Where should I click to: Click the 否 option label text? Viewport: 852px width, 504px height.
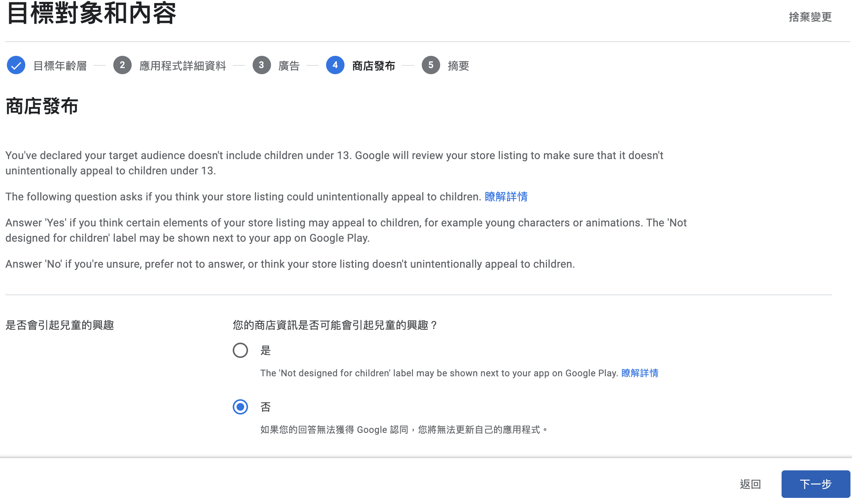click(266, 407)
